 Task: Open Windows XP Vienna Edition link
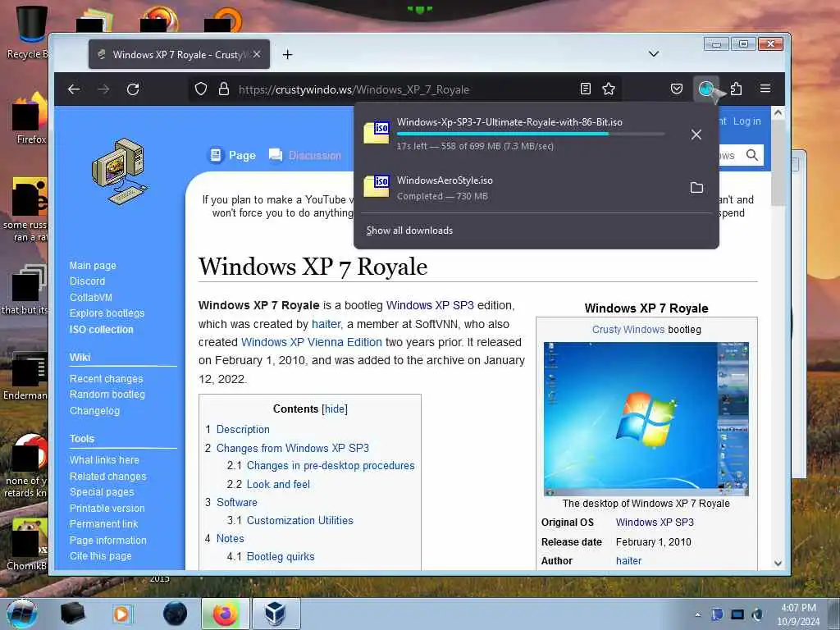(x=311, y=342)
